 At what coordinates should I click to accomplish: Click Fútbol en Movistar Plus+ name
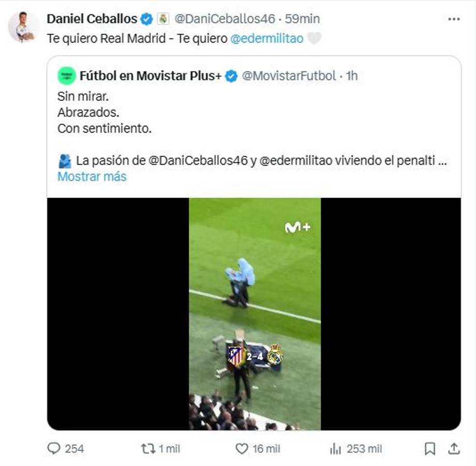(150, 76)
